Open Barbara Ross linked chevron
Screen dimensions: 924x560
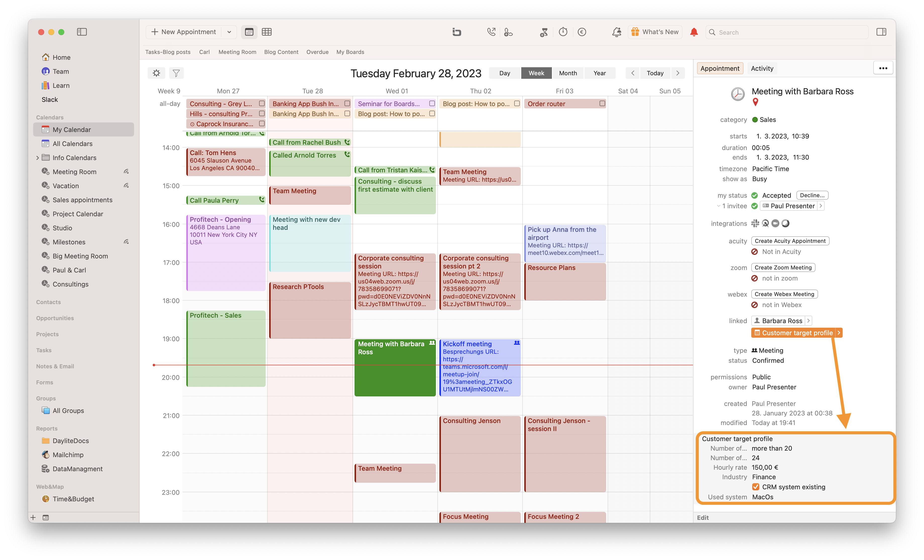click(x=808, y=320)
